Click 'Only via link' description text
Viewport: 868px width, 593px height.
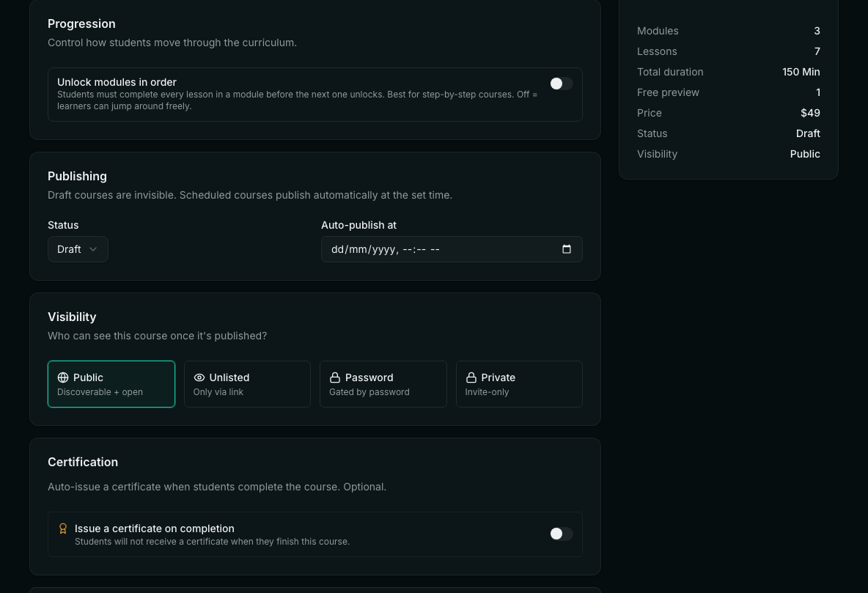coord(218,392)
